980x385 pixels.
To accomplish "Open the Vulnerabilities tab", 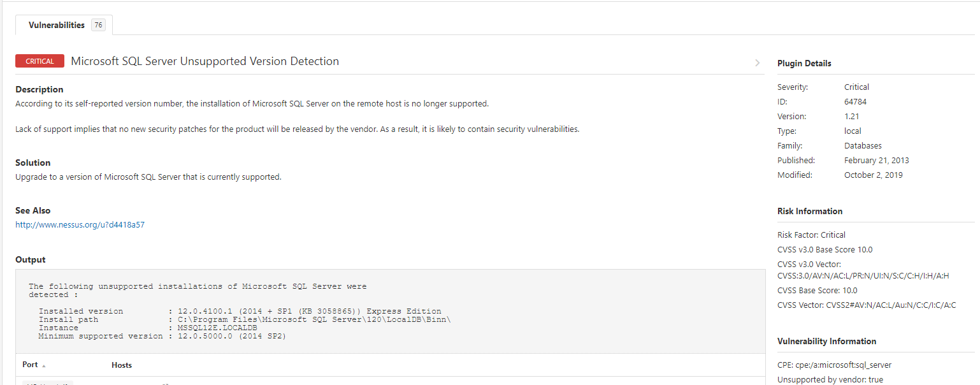I will pyautogui.click(x=57, y=25).
